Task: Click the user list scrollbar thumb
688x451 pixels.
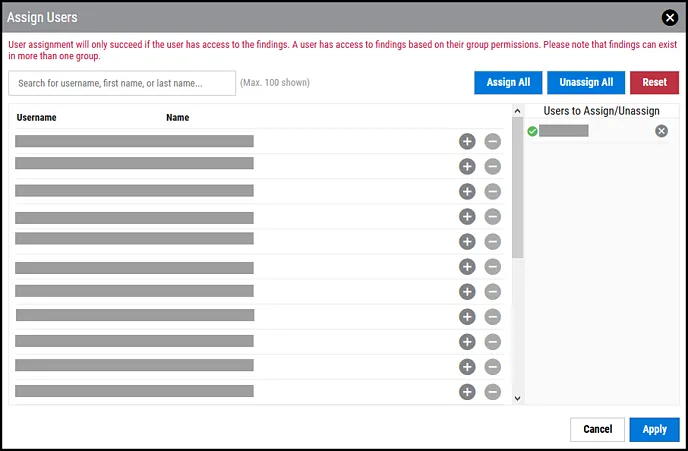Action: pos(517,188)
